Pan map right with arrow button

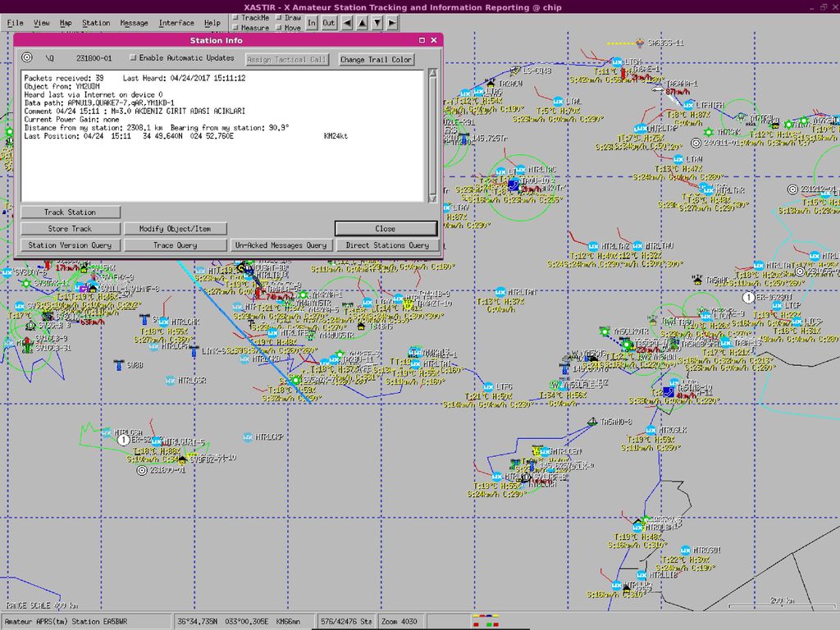tap(392, 23)
